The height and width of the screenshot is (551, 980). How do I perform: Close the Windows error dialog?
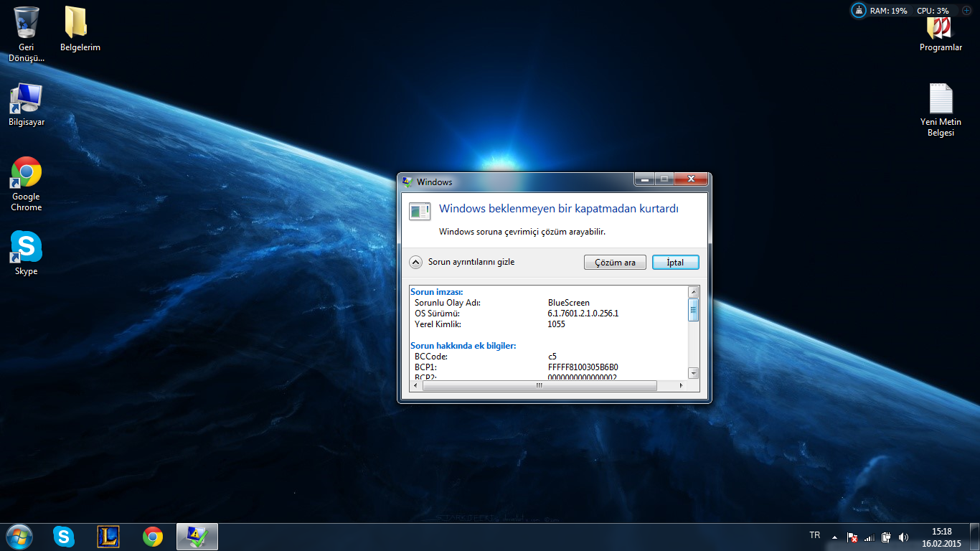coord(691,179)
